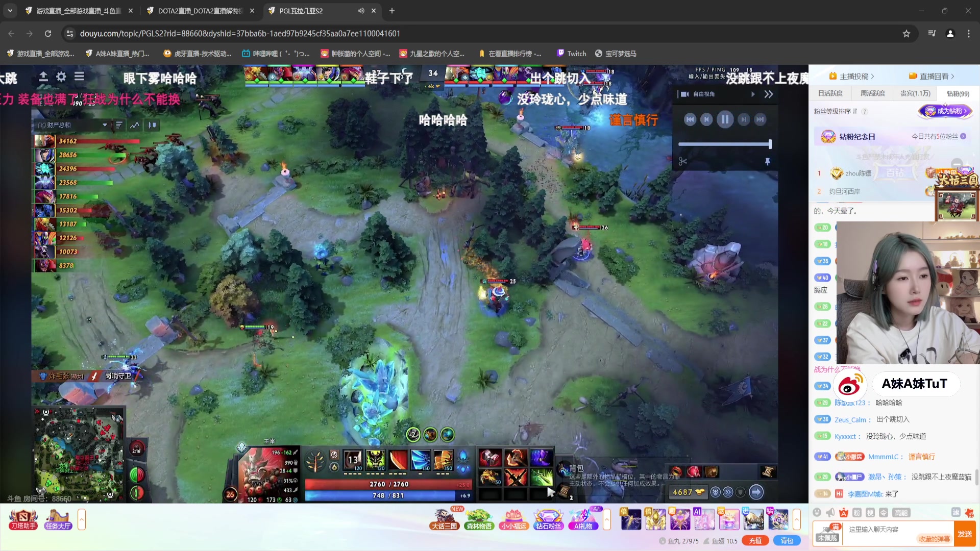Click the scissors clip icon in replay panel
Screen dimensions: 980x551
683,162
